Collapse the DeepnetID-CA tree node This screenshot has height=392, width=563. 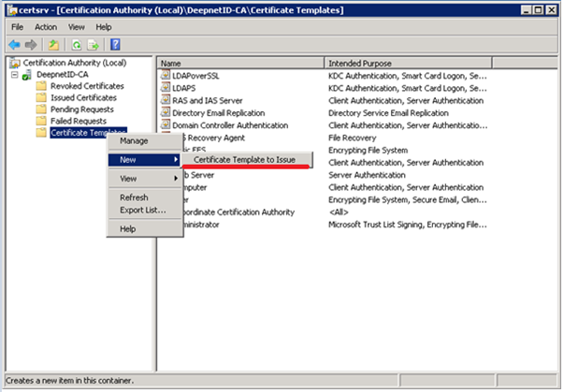click(15, 74)
